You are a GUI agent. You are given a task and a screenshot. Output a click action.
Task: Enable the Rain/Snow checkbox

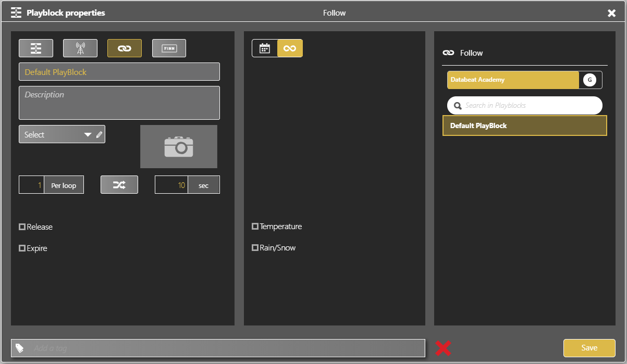[x=255, y=248]
